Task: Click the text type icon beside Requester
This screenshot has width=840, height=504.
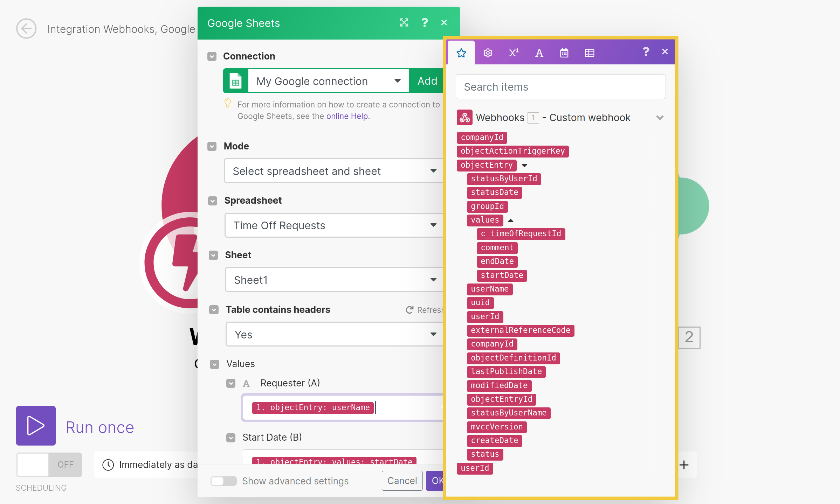Action: tap(246, 384)
